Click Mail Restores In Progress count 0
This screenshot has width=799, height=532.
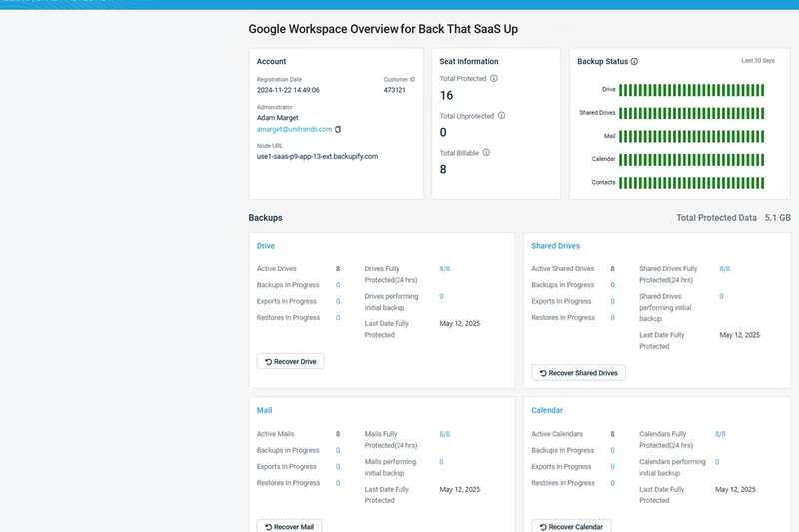[x=338, y=483]
